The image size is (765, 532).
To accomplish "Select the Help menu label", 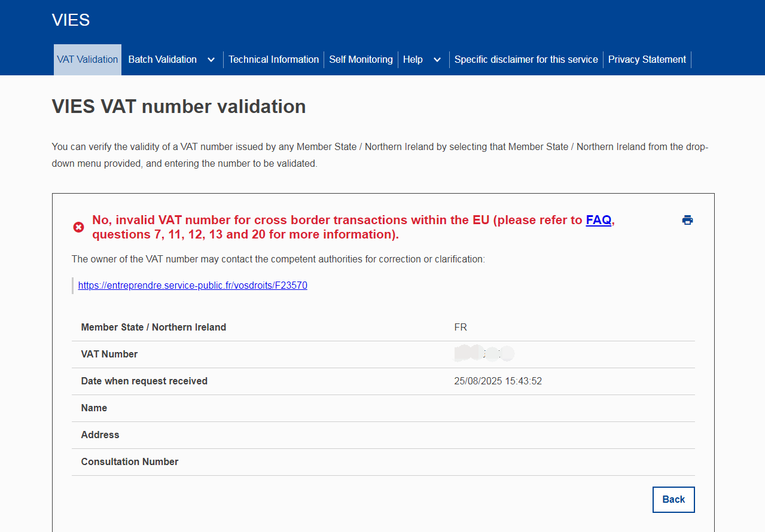I will 413,60.
